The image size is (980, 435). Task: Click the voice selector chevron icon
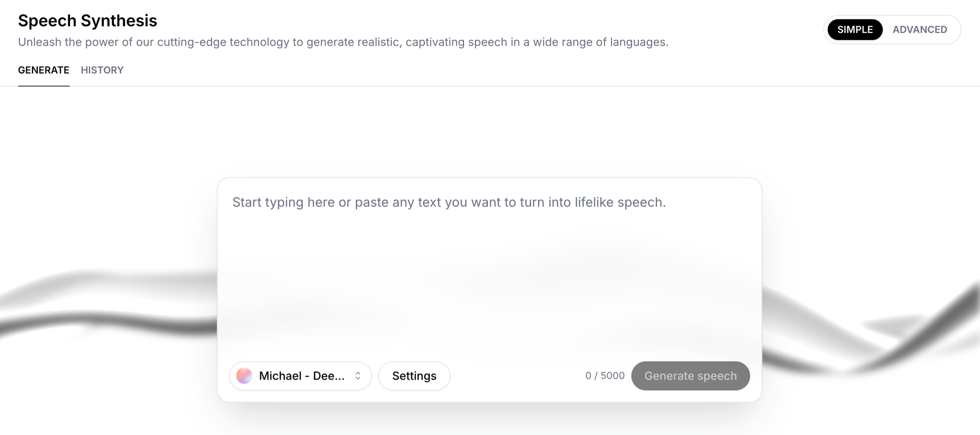pos(358,376)
